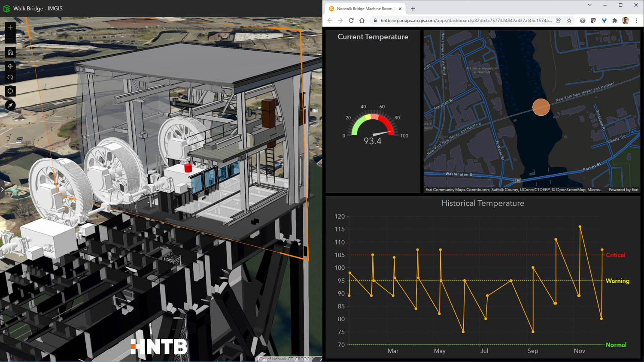The height and width of the screenshot is (362, 644).
Task: Open the Extensions puzzle menu
Action: 615,21
